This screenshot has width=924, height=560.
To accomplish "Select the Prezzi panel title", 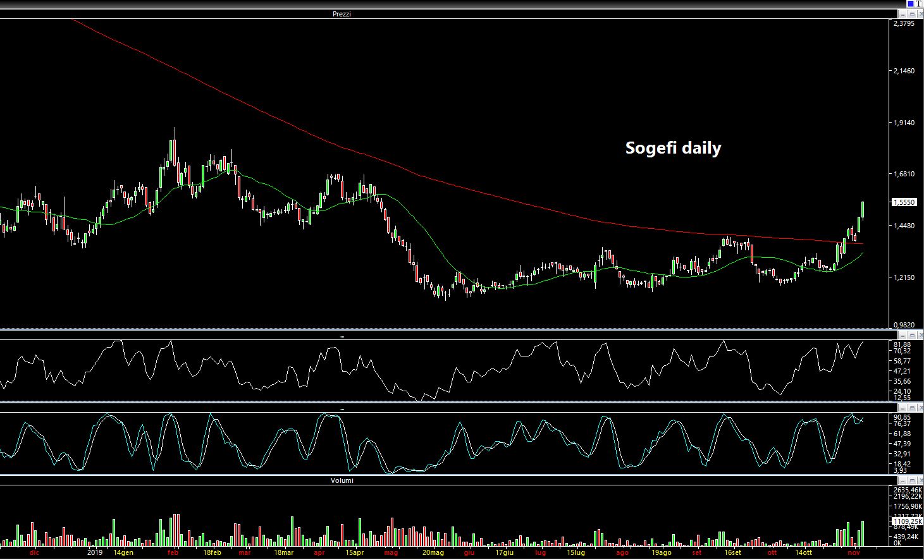I will point(342,14).
